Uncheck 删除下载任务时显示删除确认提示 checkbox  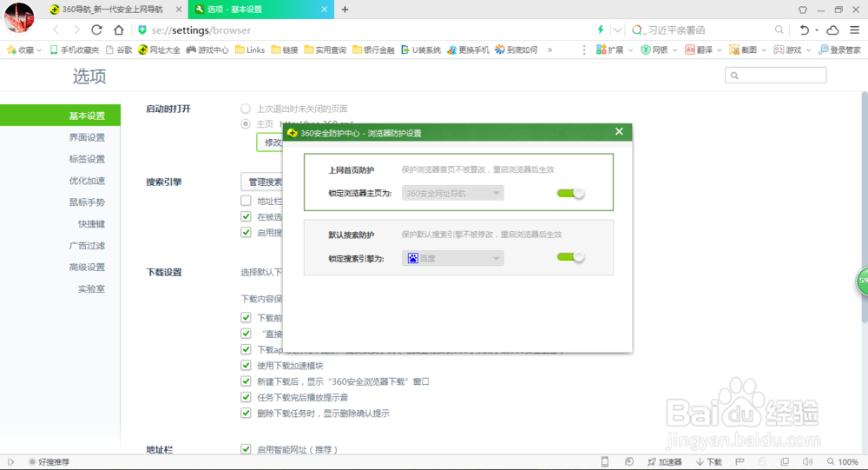pos(246,413)
